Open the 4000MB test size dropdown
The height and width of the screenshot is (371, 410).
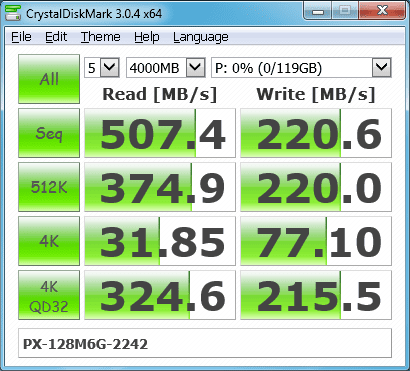(165, 68)
